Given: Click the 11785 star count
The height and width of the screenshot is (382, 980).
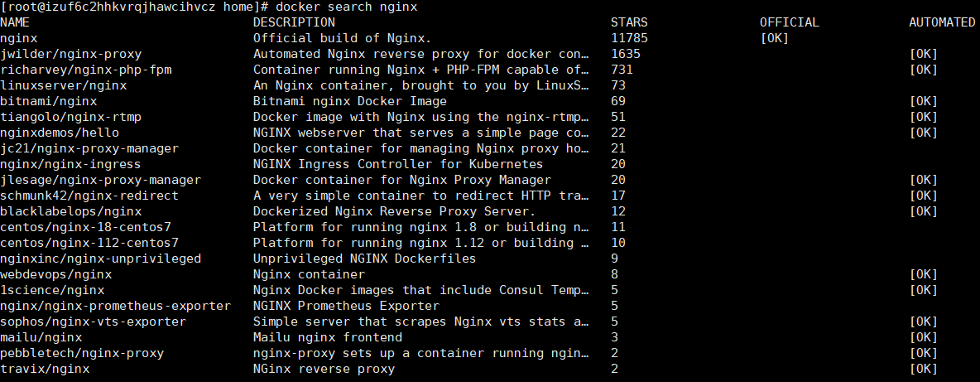Looking at the screenshot, I should point(629,38).
